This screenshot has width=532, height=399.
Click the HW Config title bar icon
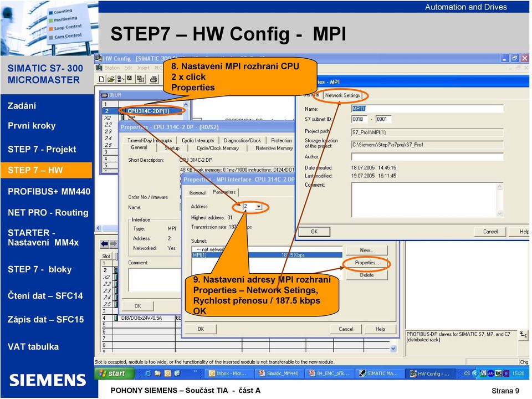point(99,58)
